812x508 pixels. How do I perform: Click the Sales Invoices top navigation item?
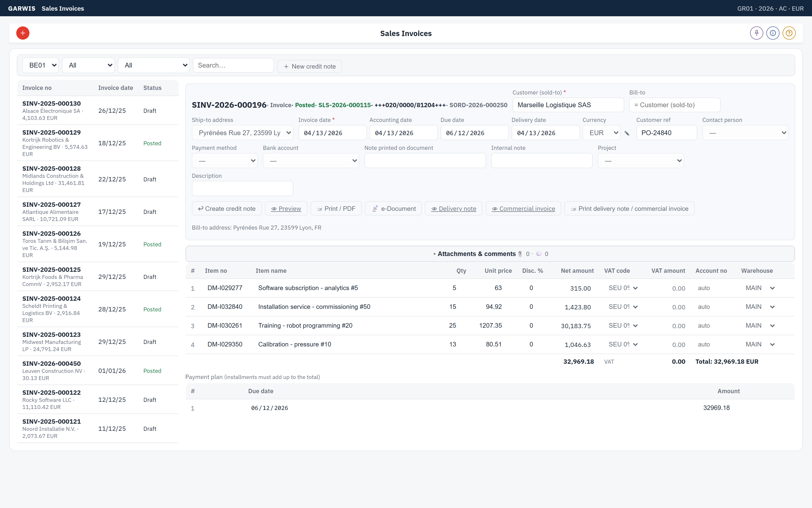tap(63, 8)
